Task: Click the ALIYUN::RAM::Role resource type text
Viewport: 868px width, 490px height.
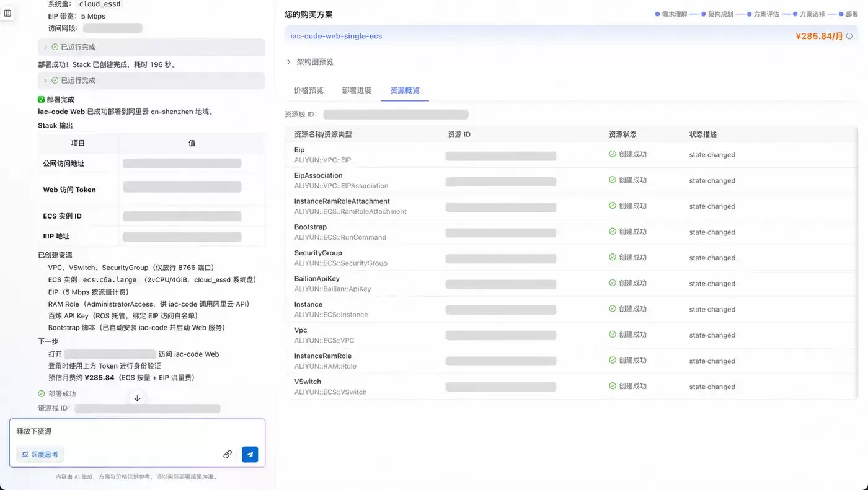Action: coord(325,366)
